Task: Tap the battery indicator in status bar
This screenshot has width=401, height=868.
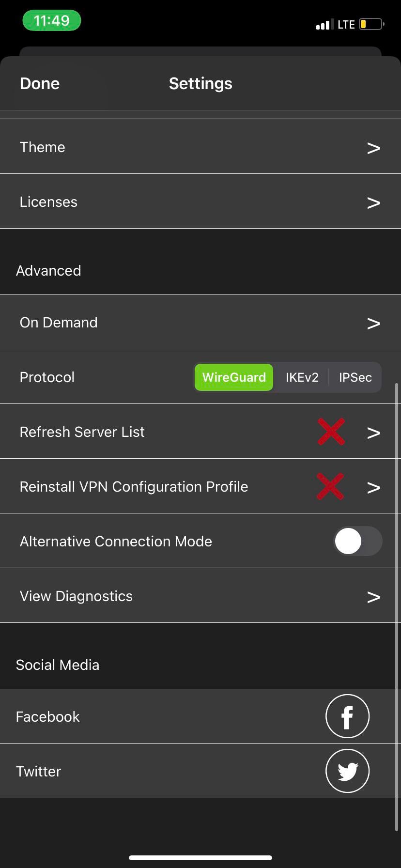Action: click(x=371, y=24)
